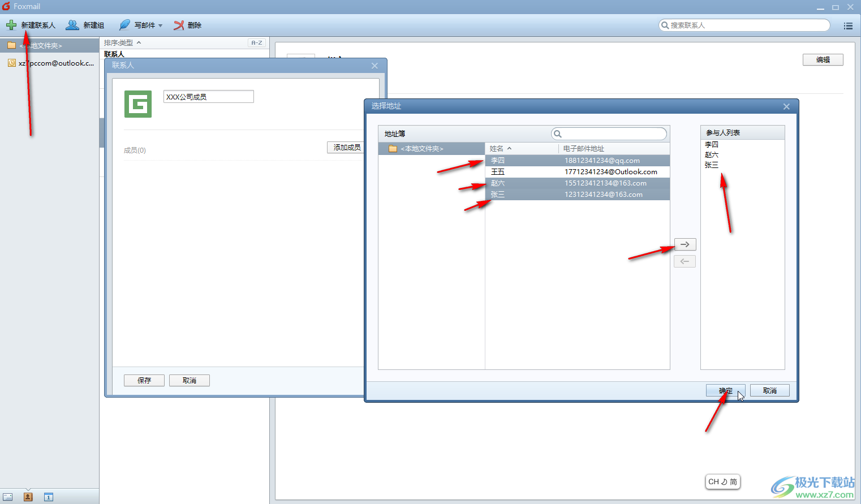Open the main menu list icon at top right
The width and height of the screenshot is (861, 504).
click(x=848, y=25)
